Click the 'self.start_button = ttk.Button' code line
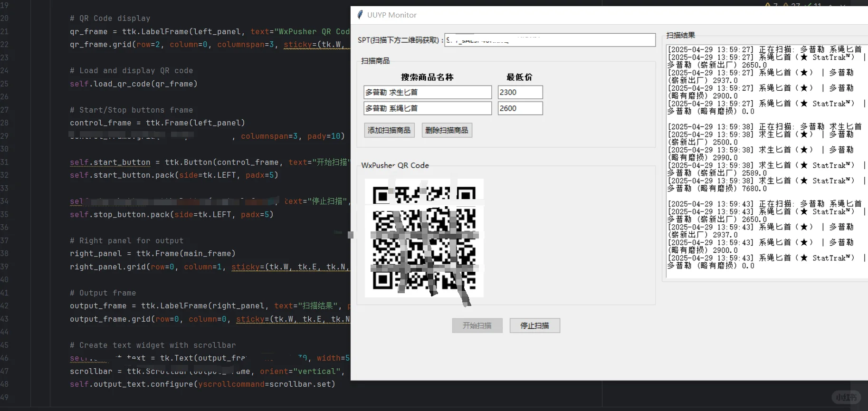This screenshot has width=868, height=411. click(210, 162)
